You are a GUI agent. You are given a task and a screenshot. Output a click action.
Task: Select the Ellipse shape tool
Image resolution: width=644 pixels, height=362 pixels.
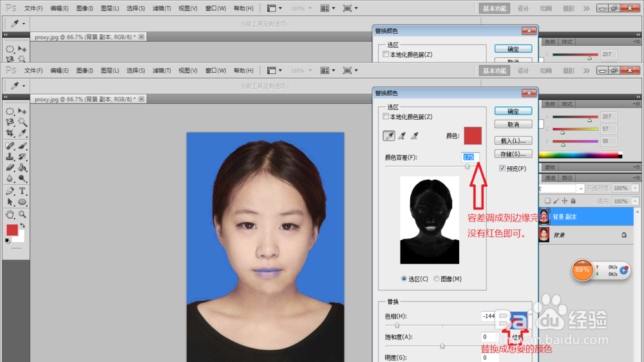pos(22,202)
